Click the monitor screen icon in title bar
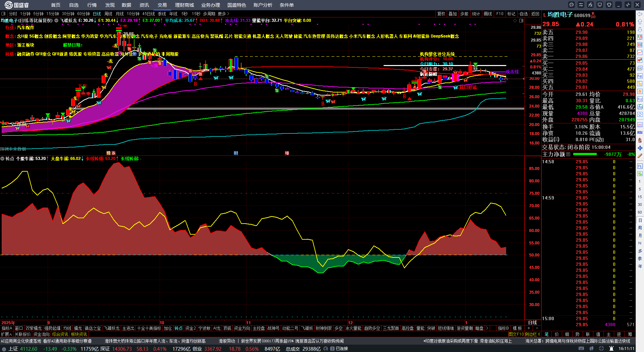This screenshot has height=352, width=644. 600,5
